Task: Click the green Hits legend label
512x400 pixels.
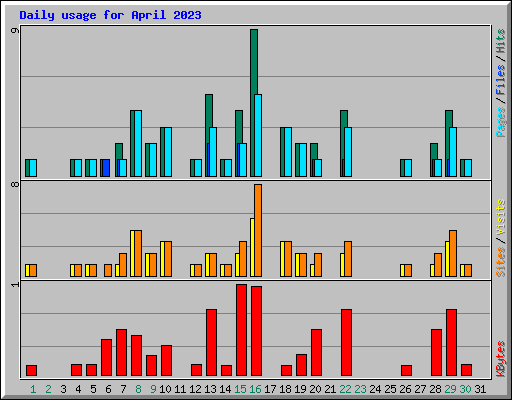Action: click(500, 41)
